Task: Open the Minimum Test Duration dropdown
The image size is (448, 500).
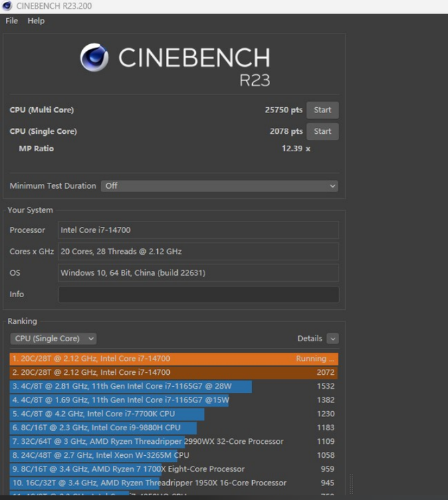Action: click(x=219, y=186)
